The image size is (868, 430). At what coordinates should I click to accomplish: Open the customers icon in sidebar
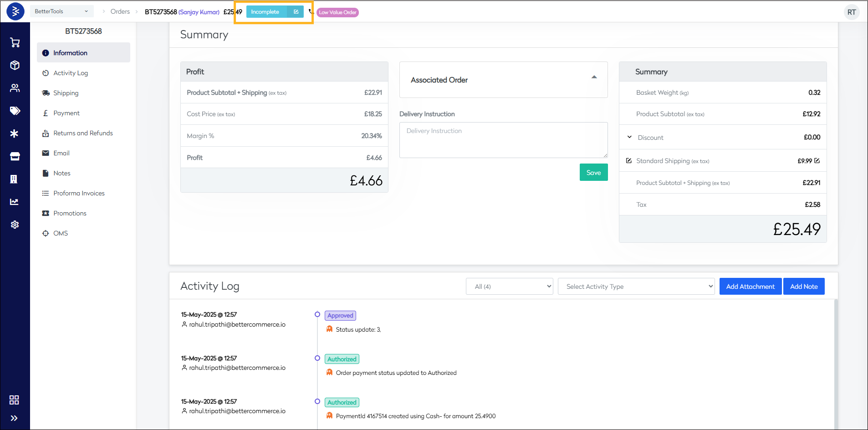(15, 88)
